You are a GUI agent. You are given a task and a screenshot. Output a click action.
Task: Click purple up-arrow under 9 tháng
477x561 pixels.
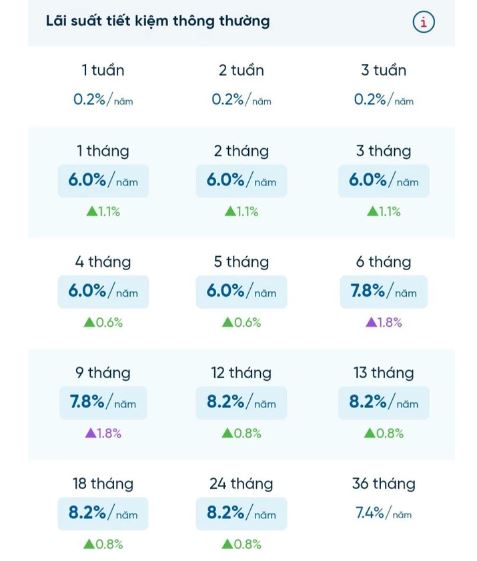point(91,433)
